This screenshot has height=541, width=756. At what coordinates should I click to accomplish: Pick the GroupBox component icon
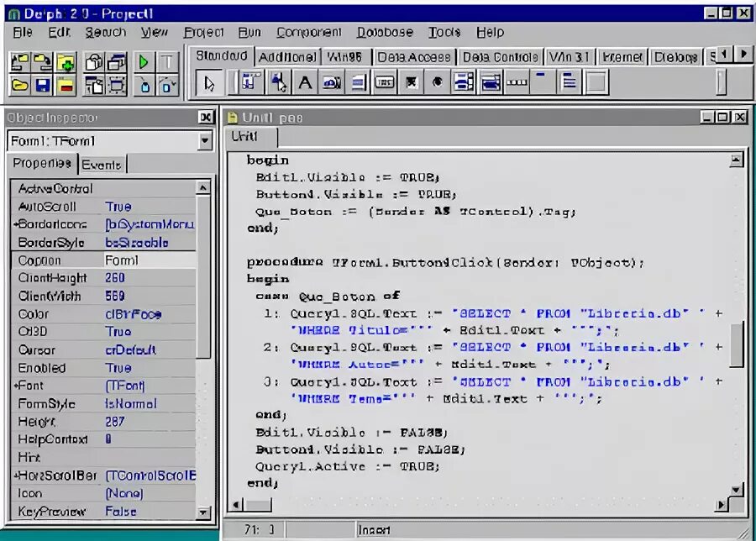pos(543,82)
